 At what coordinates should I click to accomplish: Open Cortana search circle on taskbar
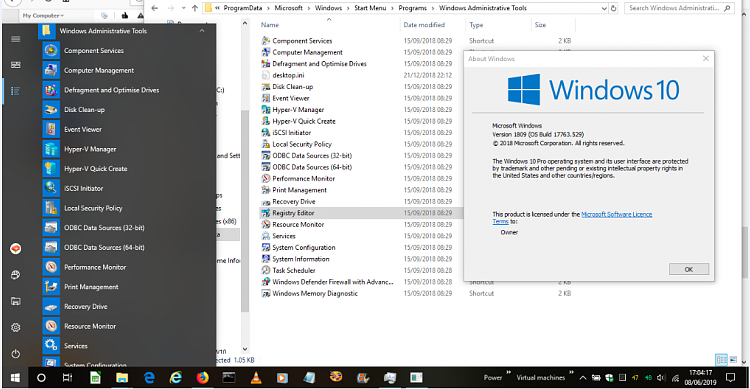41,378
